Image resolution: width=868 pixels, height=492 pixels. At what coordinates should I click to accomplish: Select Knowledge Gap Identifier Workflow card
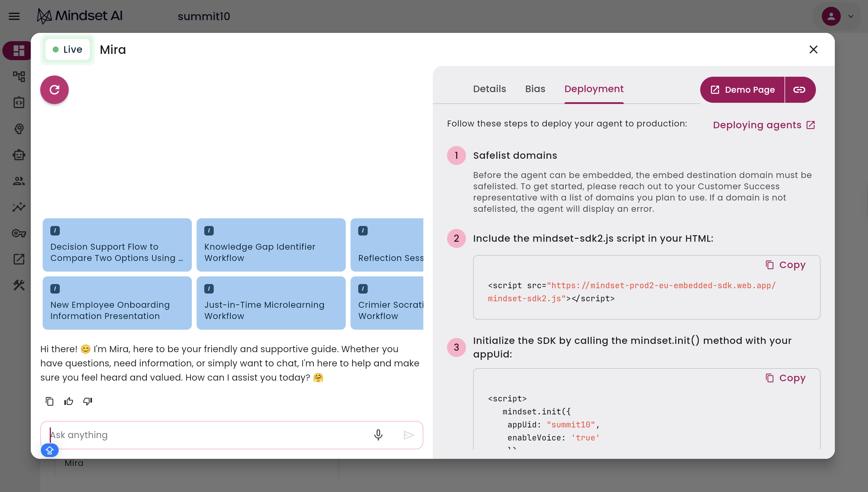pyautogui.click(x=271, y=245)
